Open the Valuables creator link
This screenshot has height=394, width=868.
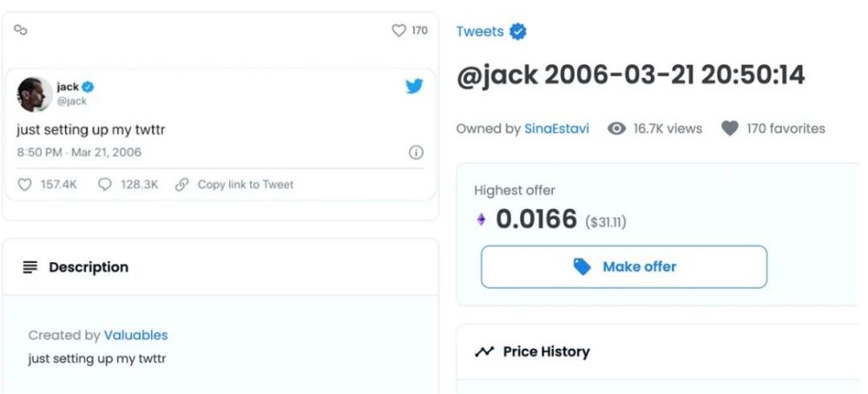[135, 335]
